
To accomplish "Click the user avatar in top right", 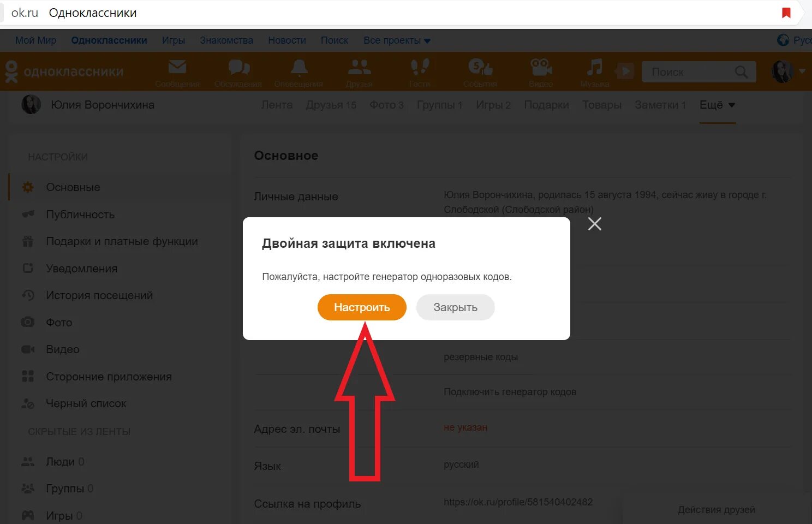I will [x=782, y=72].
